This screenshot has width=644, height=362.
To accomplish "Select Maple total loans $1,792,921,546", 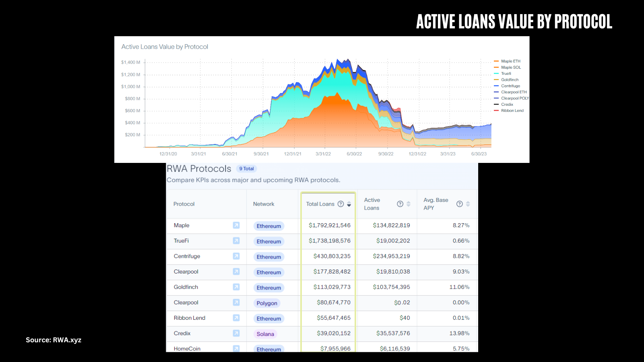I will point(330,225).
